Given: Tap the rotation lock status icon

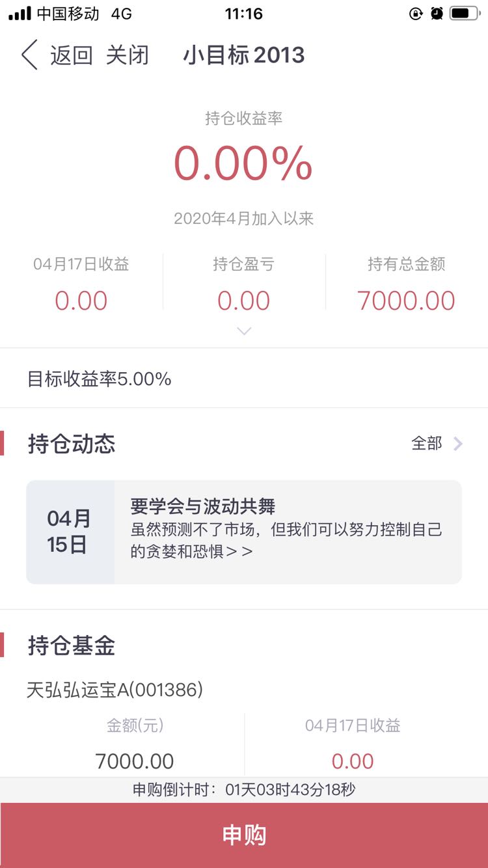Looking at the screenshot, I should (x=416, y=13).
